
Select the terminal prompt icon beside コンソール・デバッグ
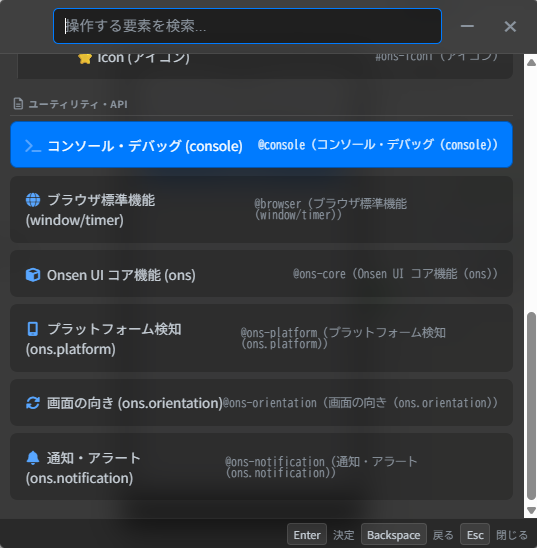tap(33, 146)
